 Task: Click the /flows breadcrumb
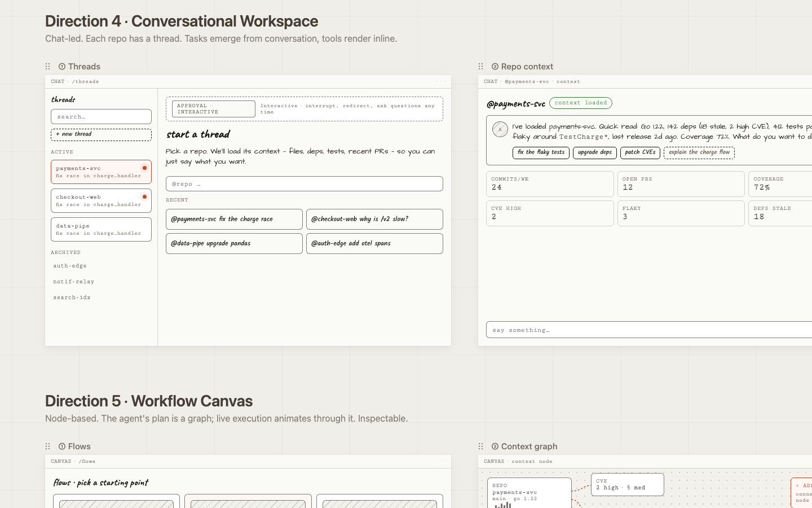pos(87,461)
